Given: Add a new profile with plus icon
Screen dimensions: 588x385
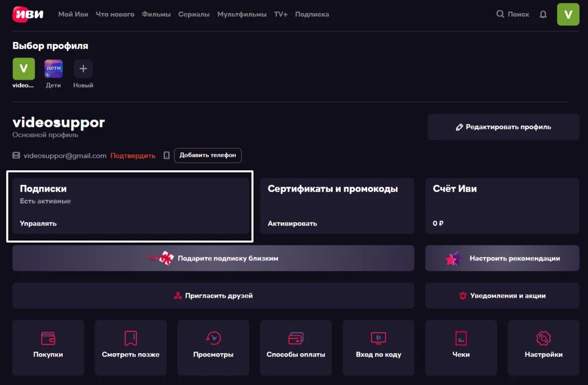Looking at the screenshot, I should pos(83,69).
